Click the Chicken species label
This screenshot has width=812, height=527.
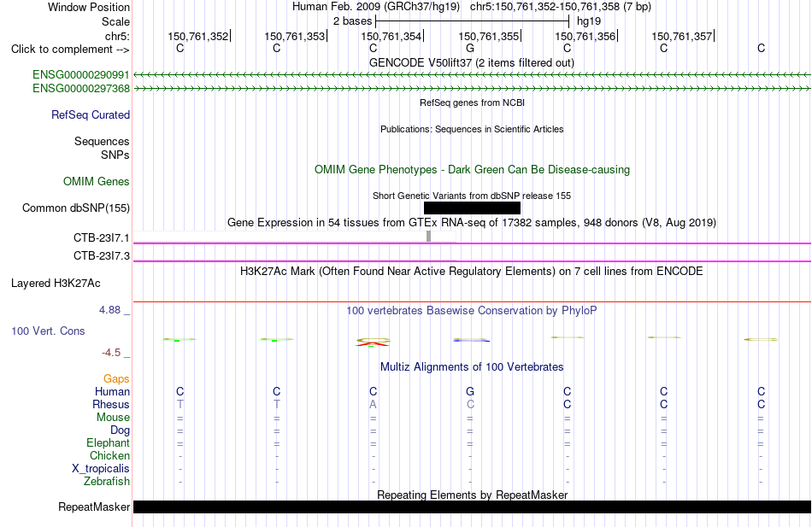pyautogui.click(x=109, y=455)
